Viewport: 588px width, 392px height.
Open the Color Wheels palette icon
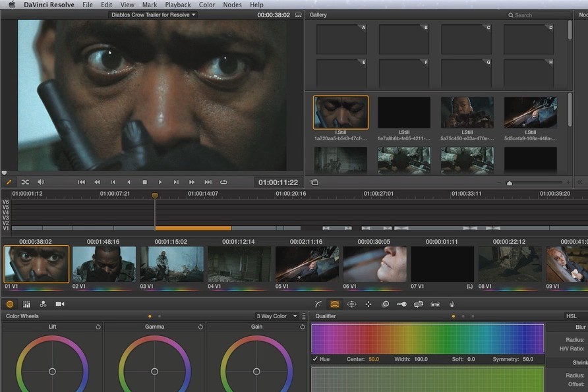10,304
